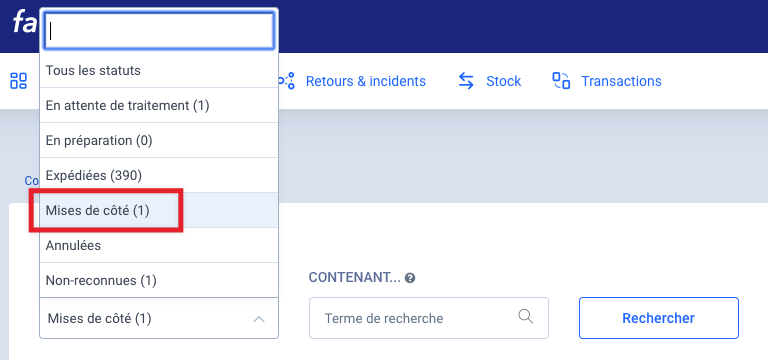Click the Stock swap arrows icon
Viewport: 768px width, 360px height.
point(466,81)
